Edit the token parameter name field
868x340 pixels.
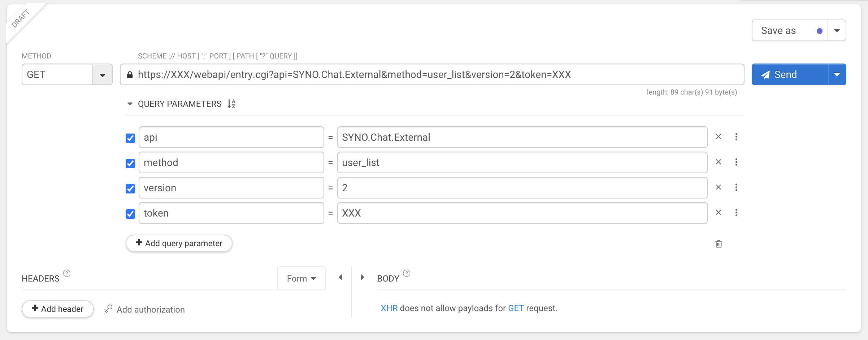point(231,213)
